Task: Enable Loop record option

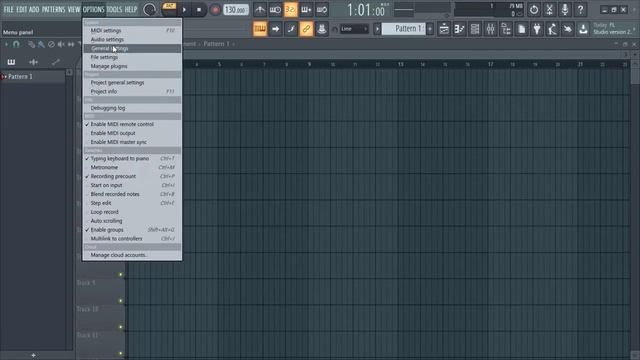Action: tap(132, 212)
